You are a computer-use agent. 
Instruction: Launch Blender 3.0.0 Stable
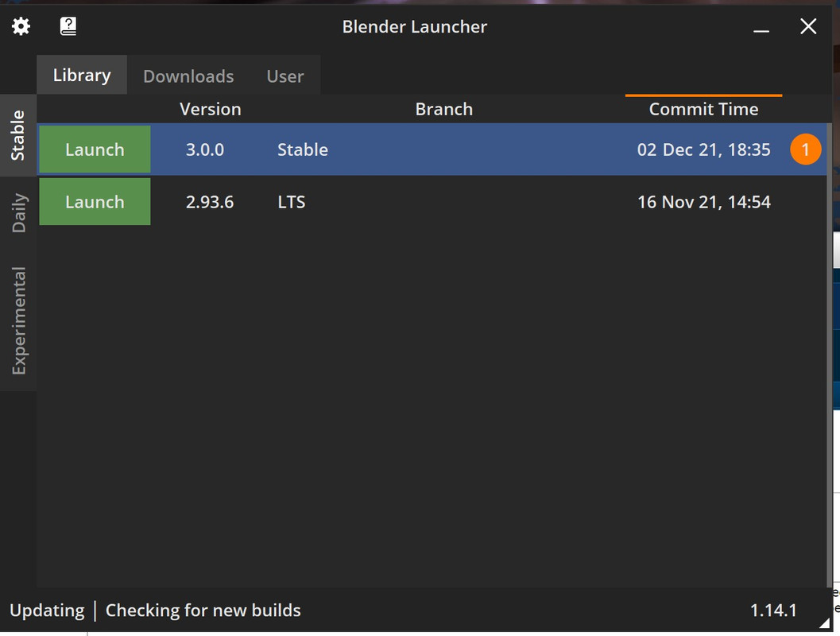[x=95, y=149]
